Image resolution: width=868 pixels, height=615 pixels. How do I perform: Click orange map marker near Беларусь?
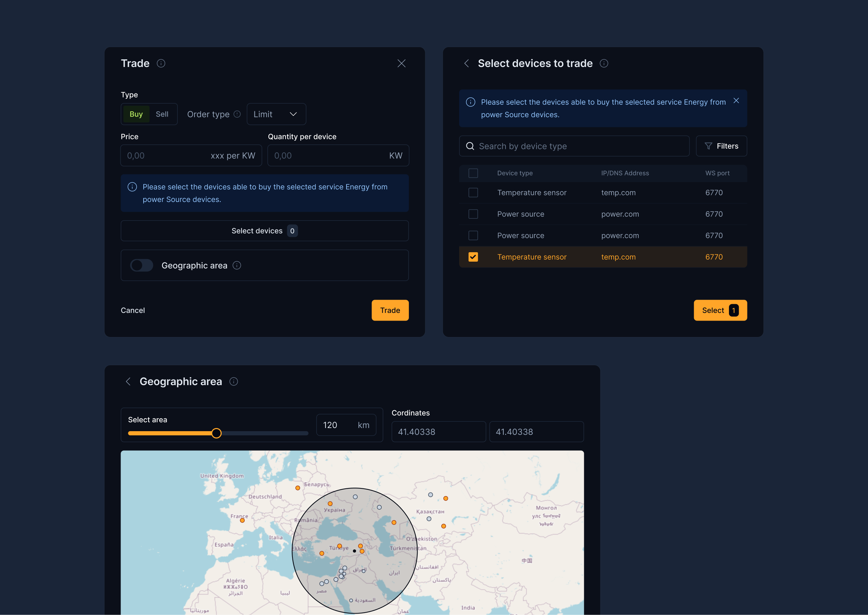[x=298, y=488]
